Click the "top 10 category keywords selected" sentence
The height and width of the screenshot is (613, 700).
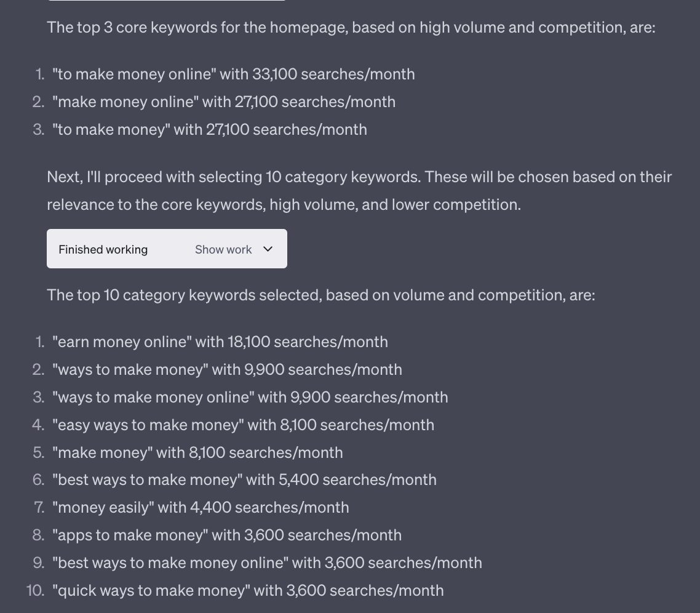click(320, 295)
